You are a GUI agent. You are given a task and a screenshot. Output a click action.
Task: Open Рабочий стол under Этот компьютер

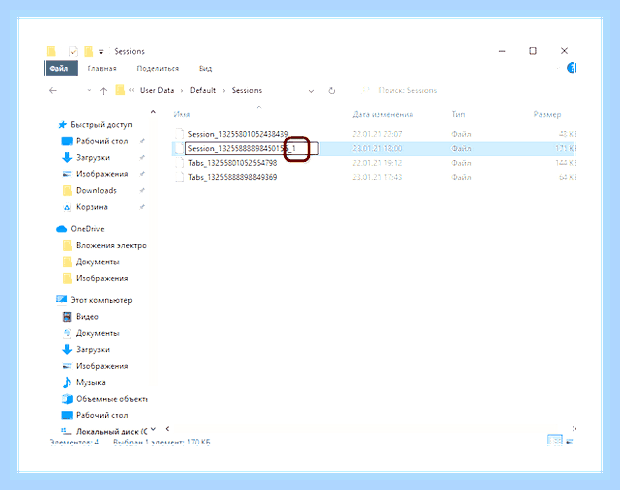click(x=102, y=415)
